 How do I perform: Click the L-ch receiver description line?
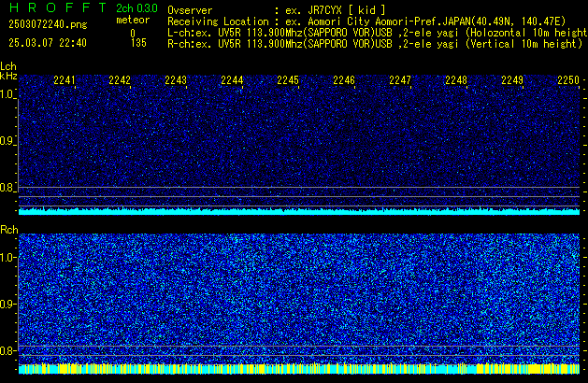click(378, 33)
